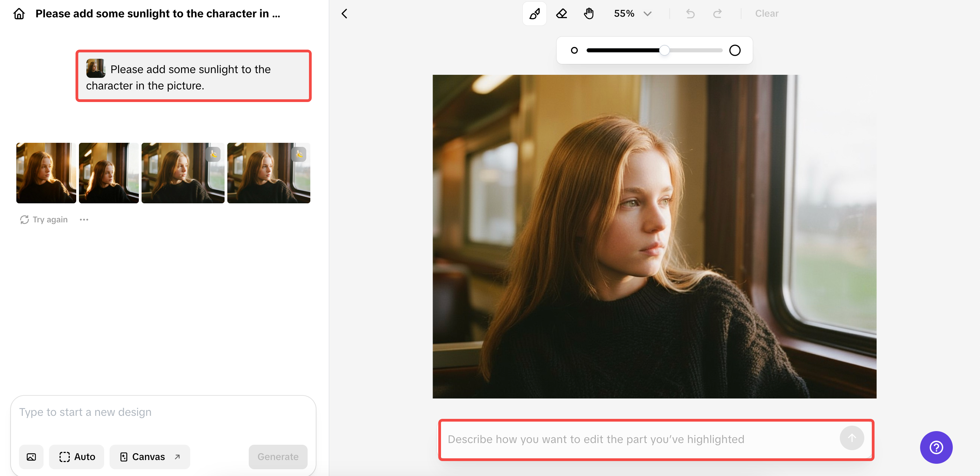
Task: Click the back chevron above the canvas
Action: [x=344, y=13]
